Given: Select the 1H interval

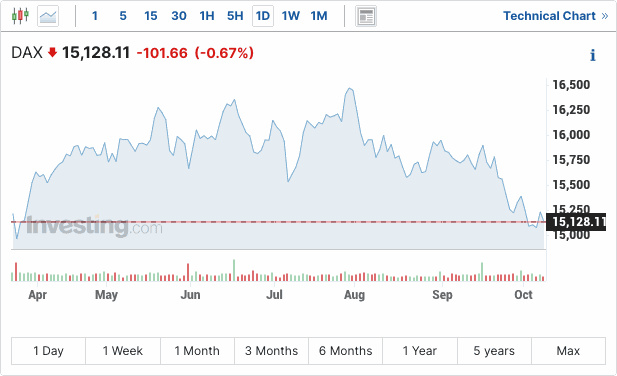Looking at the screenshot, I should [207, 16].
